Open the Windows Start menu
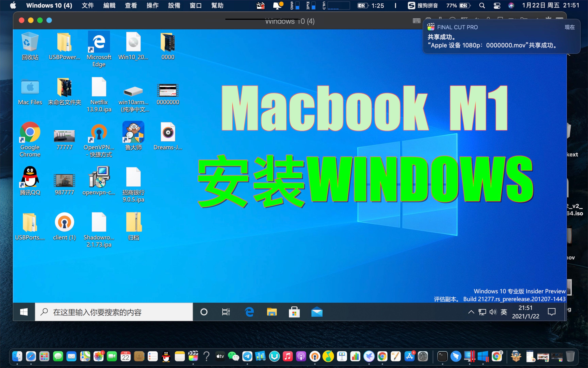 pyautogui.click(x=24, y=312)
